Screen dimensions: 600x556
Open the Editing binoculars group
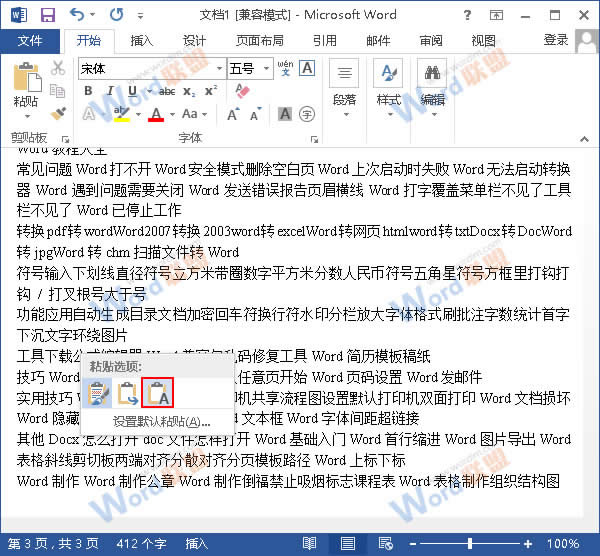point(432,89)
